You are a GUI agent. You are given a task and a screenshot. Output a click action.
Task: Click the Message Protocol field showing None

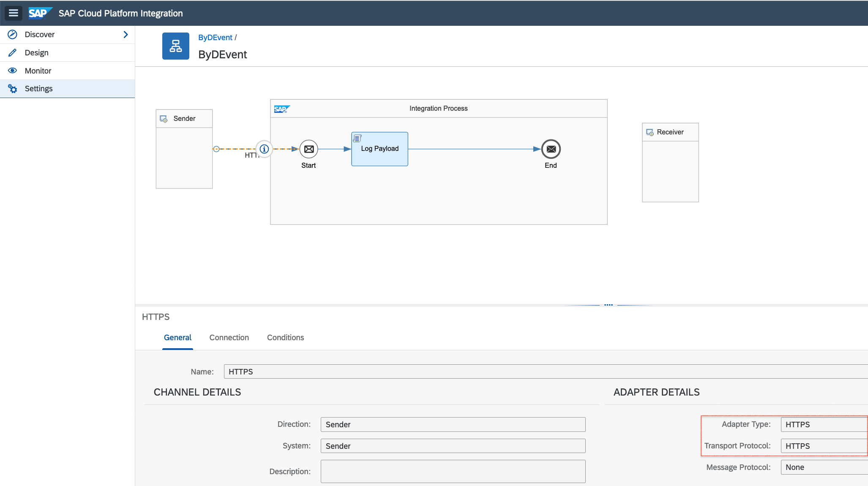coord(824,467)
